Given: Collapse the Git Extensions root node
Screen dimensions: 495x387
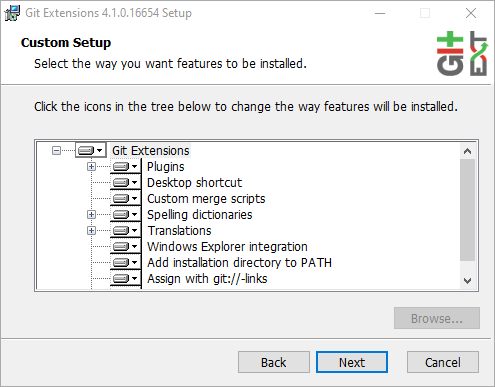Looking at the screenshot, I should (56, 151).
